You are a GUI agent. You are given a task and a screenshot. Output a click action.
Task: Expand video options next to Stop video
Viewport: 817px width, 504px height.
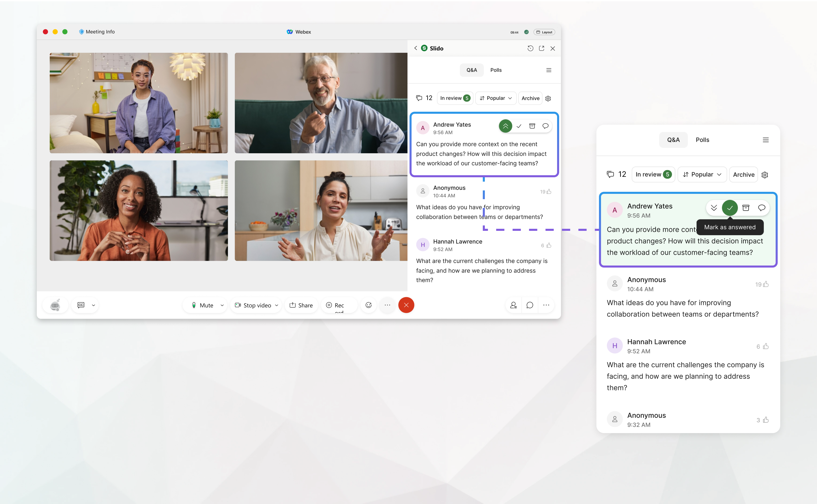277,305
